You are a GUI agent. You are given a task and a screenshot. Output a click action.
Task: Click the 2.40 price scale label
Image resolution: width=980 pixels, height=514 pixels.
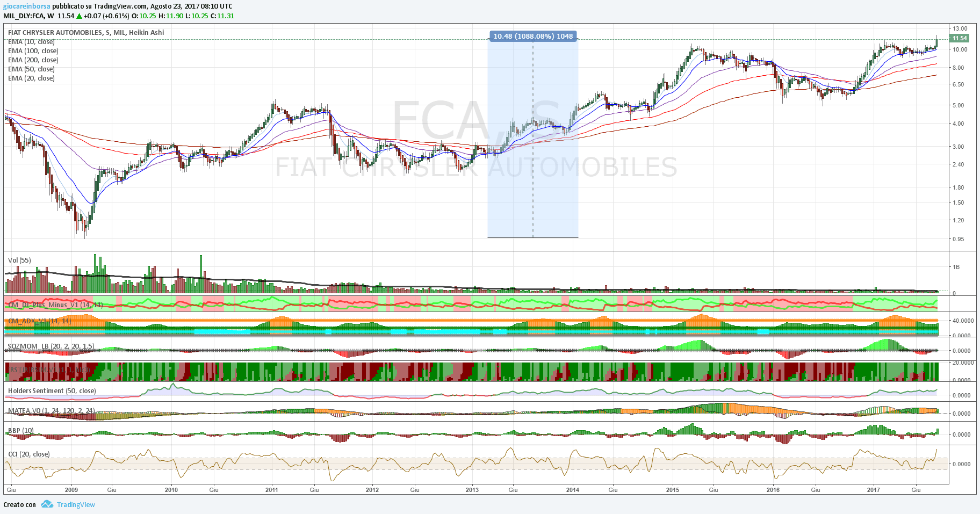(958, 164)
